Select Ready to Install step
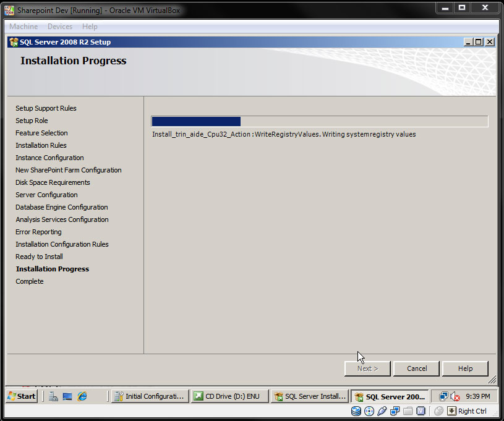504x421 pixels. pos(39,257)
